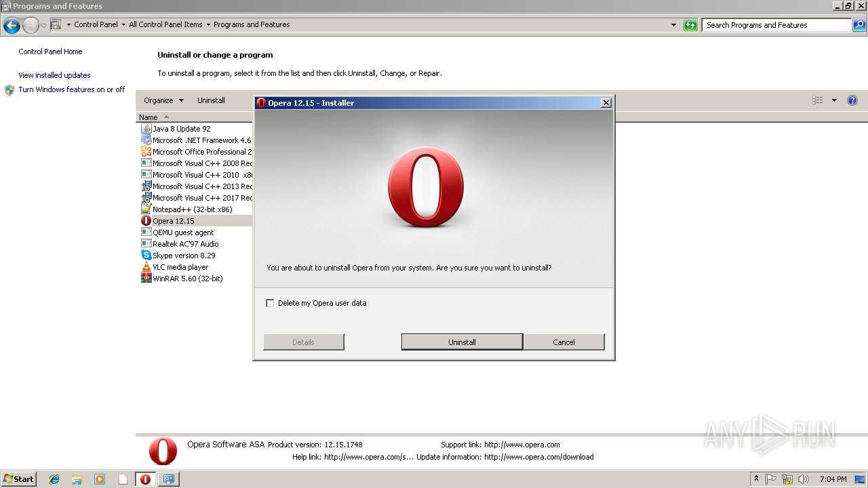The height and width of the screenshot is (488, 868).
Task: Click the Microsoft Visual C++ 2010 icon
Action: pyautogui.click(x=146, y=175)
